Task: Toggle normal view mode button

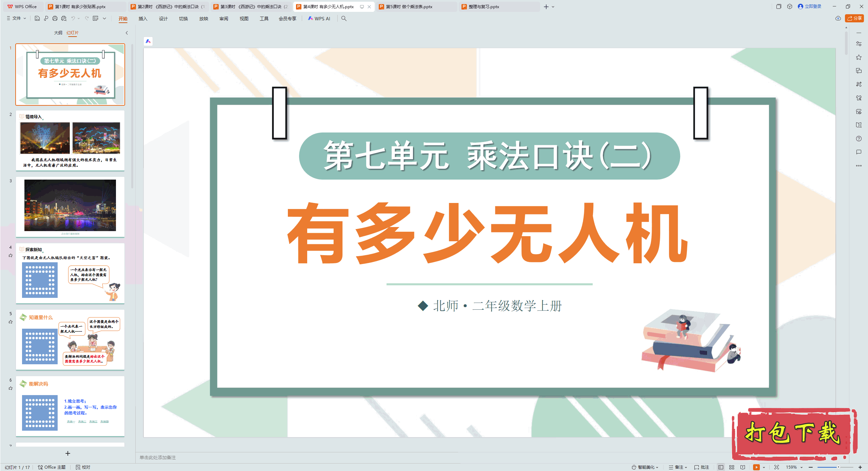Action: [721, 467]
